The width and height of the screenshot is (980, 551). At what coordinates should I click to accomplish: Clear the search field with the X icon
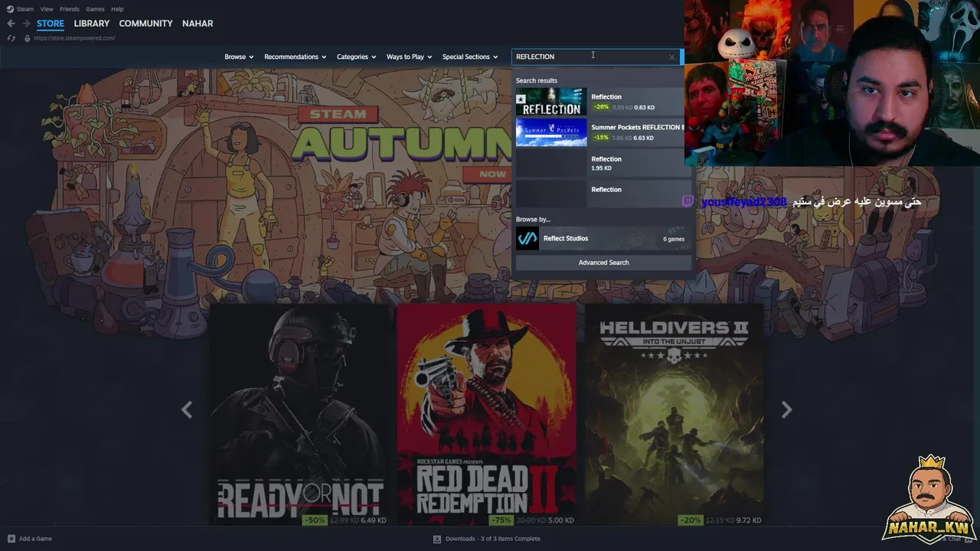tap(672, 57)
